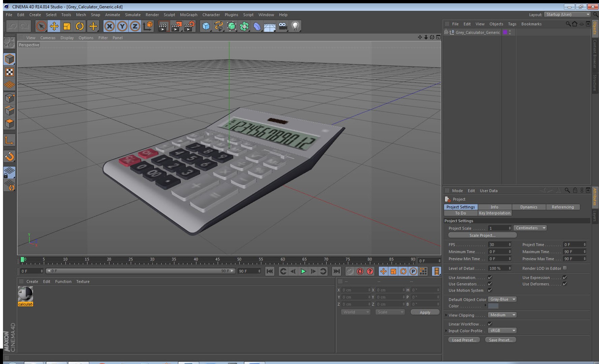
Task: Open the deformer objects icon
Action: coord(257,26)
